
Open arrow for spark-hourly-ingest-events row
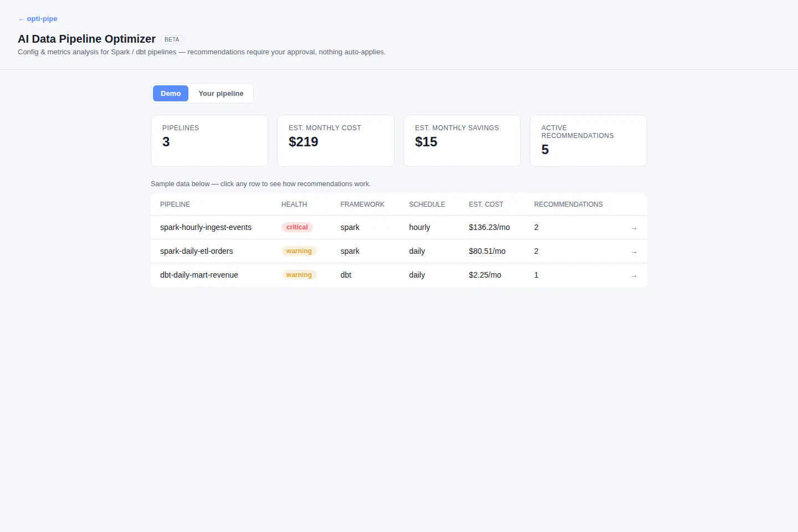(634, 228)
